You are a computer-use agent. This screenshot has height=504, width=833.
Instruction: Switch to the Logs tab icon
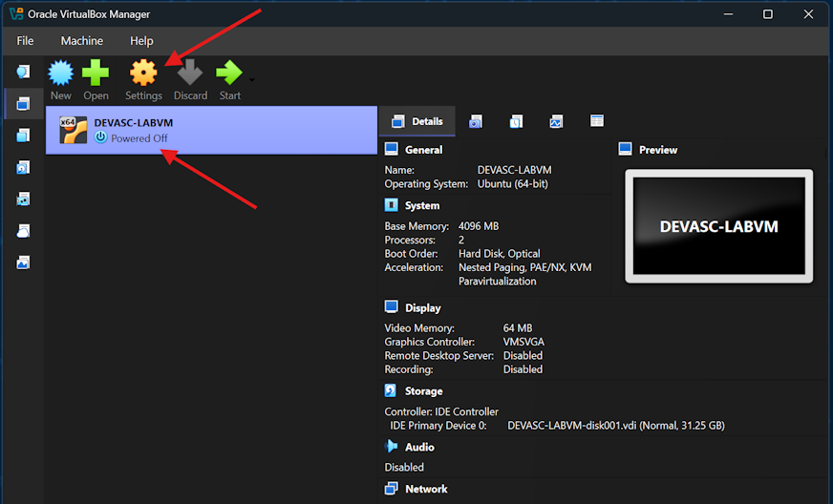pos(516,121)
